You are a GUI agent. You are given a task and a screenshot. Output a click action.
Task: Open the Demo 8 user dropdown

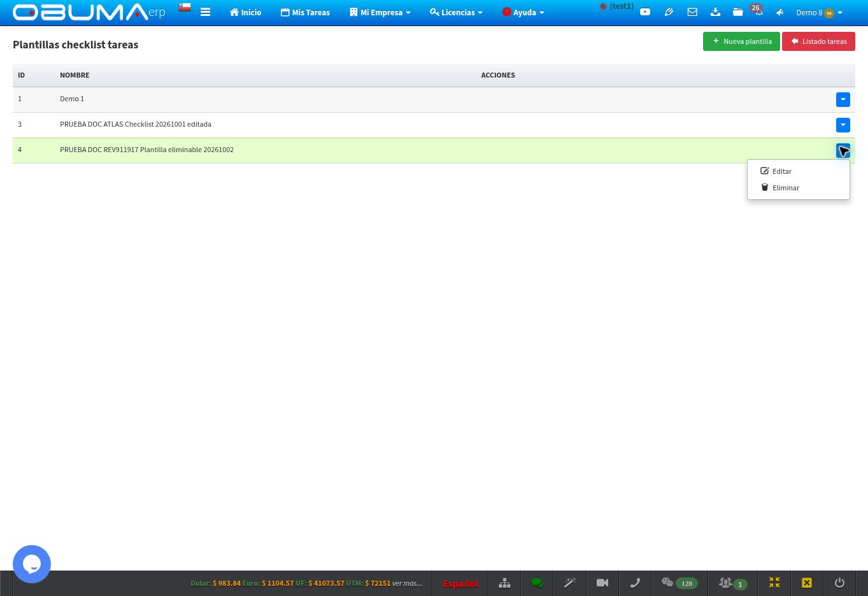click(x=819, y=13)
